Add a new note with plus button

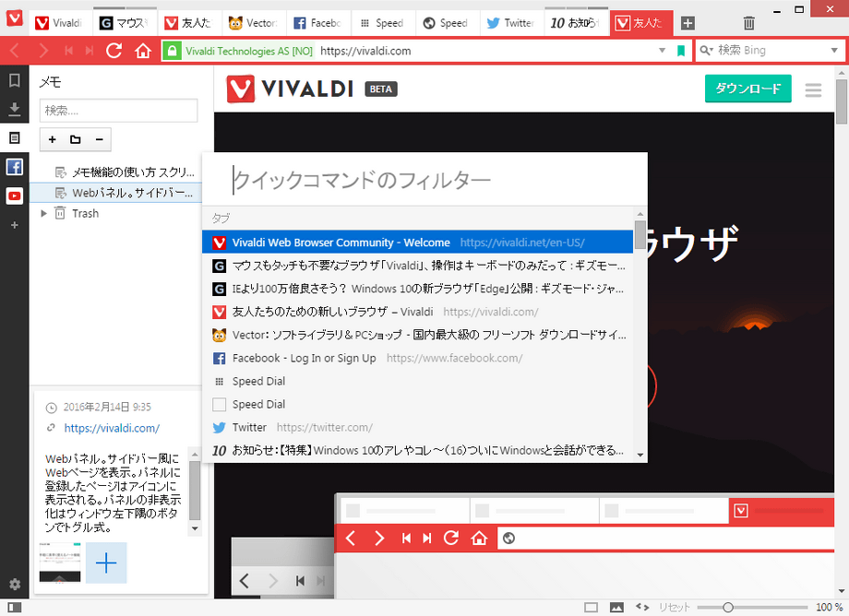53,139
